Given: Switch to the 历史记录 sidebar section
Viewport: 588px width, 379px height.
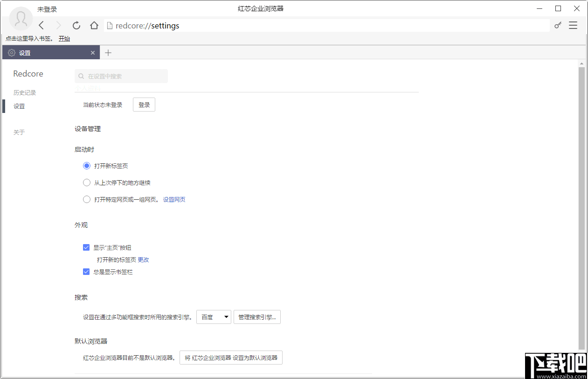Looking at the screenshot, I should point(25,92).
